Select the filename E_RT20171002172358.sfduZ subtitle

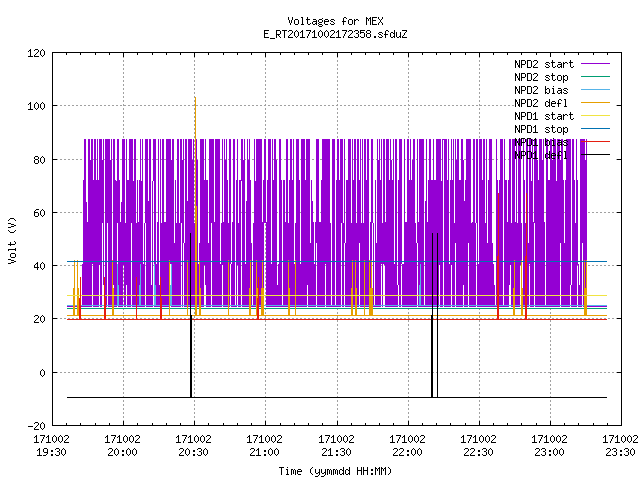pyautogui.click(x=335, y=34)
